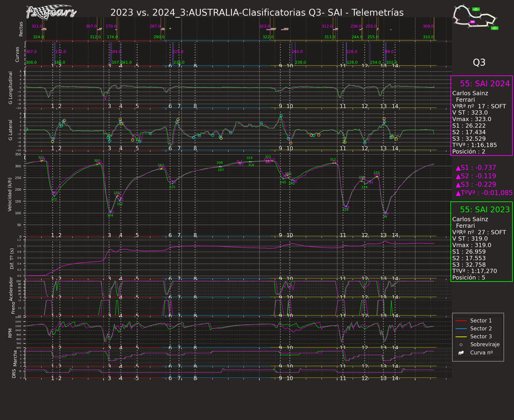This screenshot has width=514, height=420.
Task: Select green '313.0' in Rectas panel
Action: pyautogui.click(x=330, y=37)
